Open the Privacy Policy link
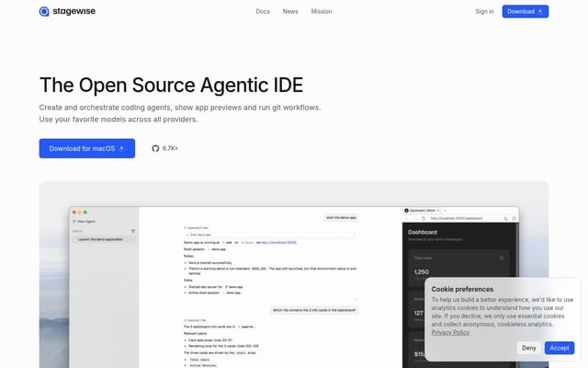The image size is (588, 368). click(x=450, y=332)
